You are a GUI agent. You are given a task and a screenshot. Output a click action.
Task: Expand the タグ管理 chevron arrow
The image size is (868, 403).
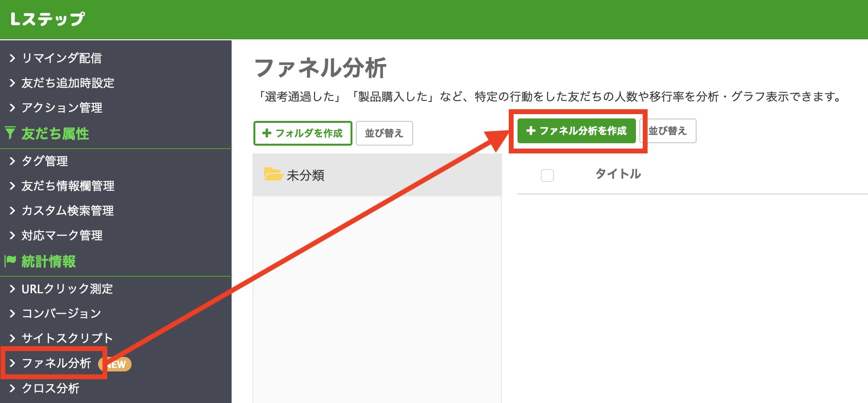(13, 161)
